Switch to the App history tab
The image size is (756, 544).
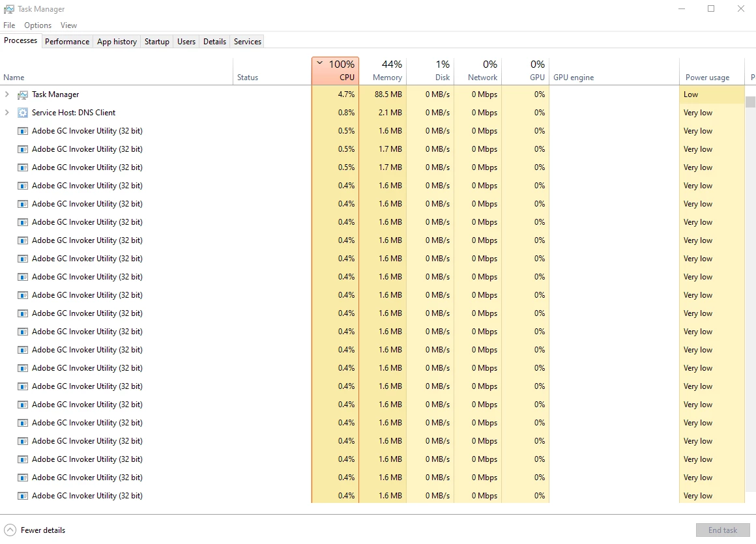(x=117, y=42)
